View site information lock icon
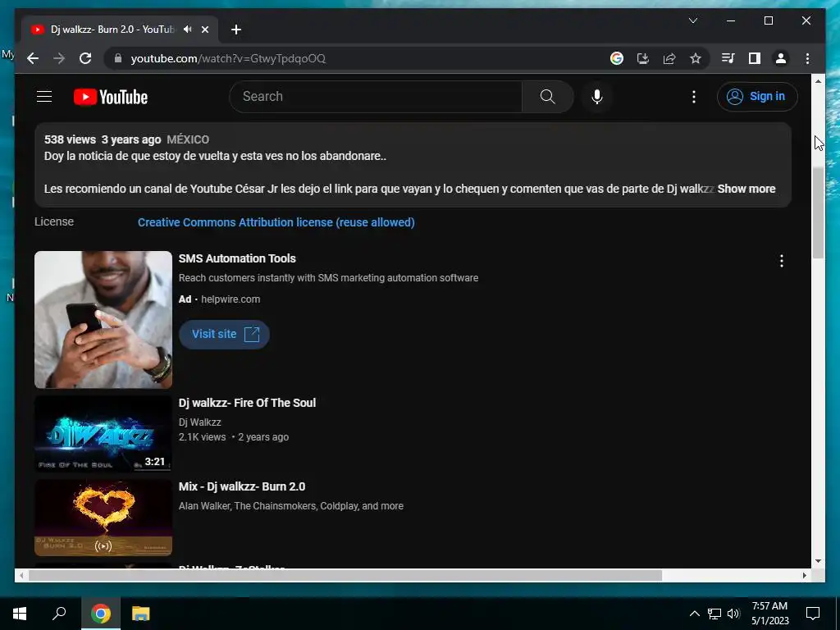840x630 pixels. [x=118, y=58]
